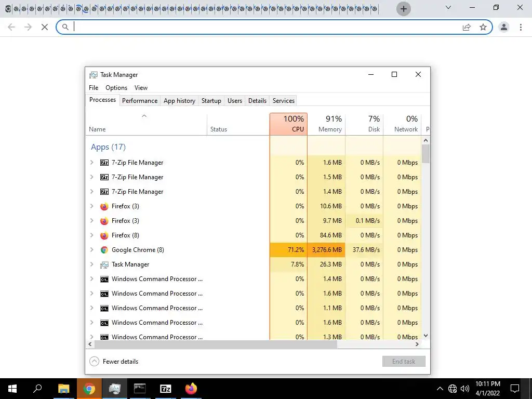Click Chrome's back arrow
The width and height of the screenshot is (532, 399).
coord(11,27)
